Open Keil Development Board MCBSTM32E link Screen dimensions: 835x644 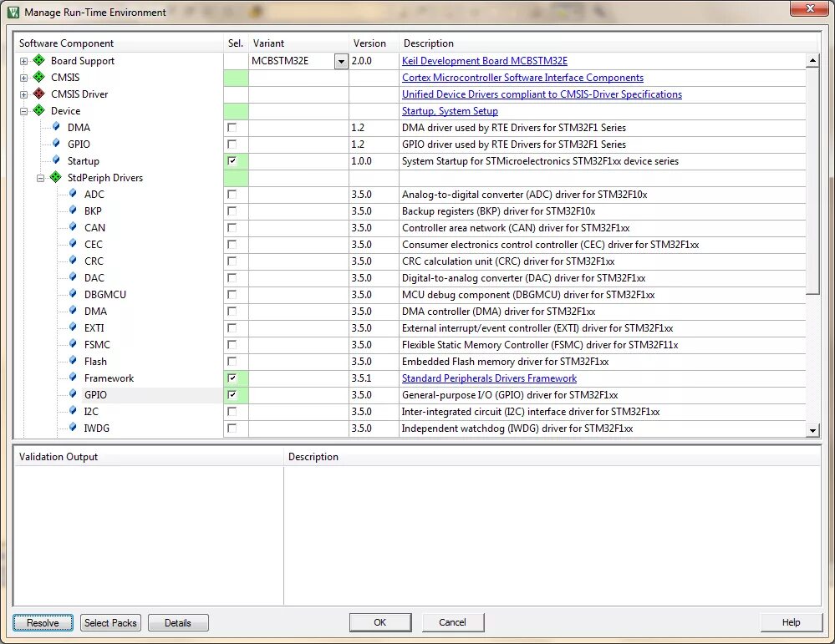coord(485,61)
